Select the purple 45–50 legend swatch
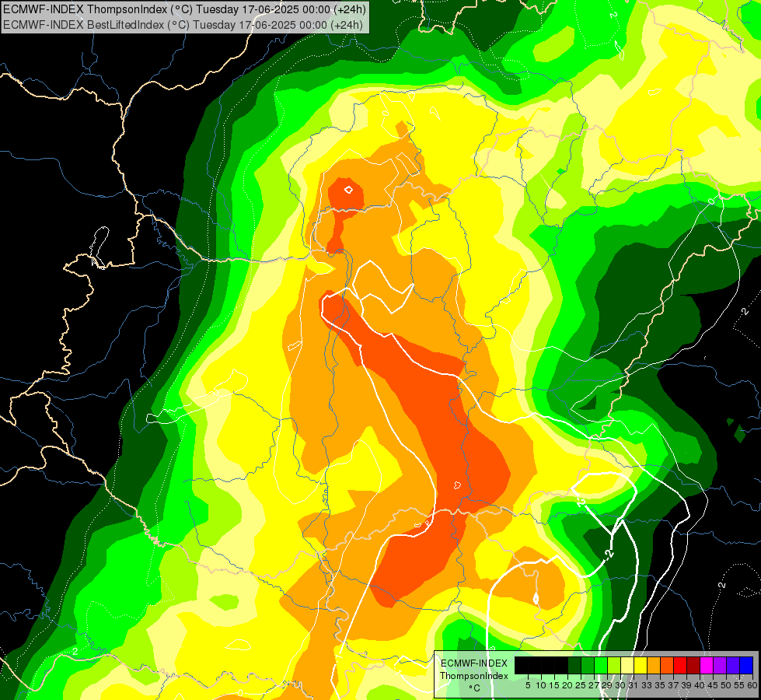The width and height of the screenshot is (761, 700). tap(720, 665)
